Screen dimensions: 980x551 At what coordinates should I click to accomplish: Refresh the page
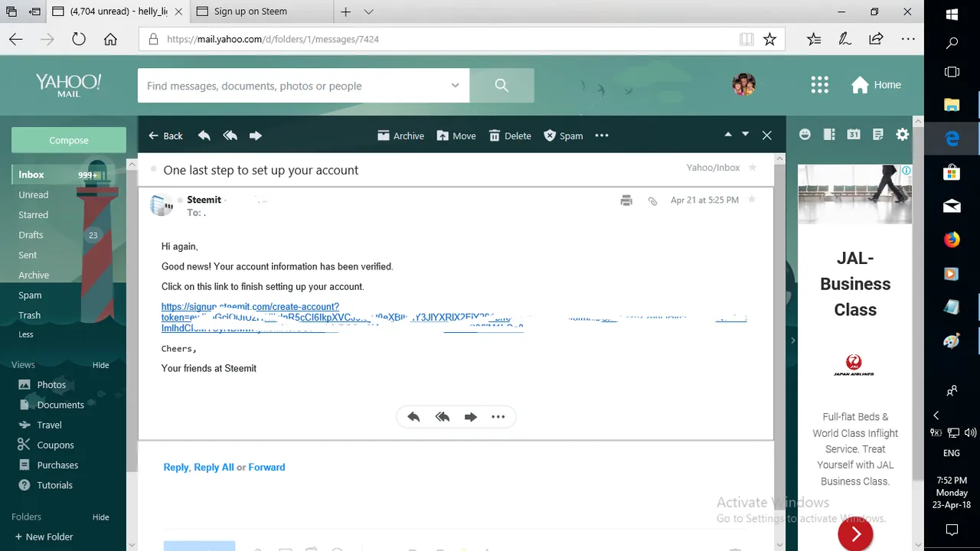click(x=78, y=39)
